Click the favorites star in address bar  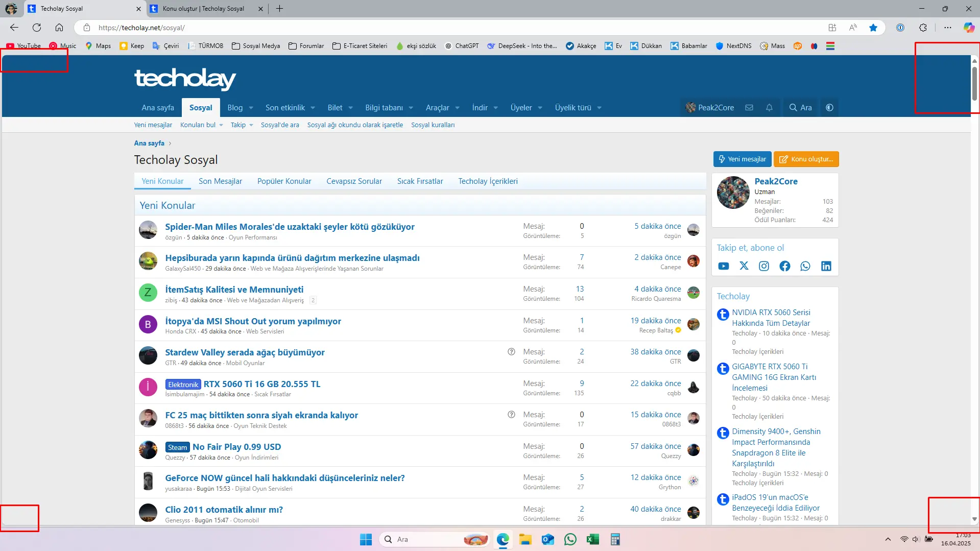tap(873, 28)
